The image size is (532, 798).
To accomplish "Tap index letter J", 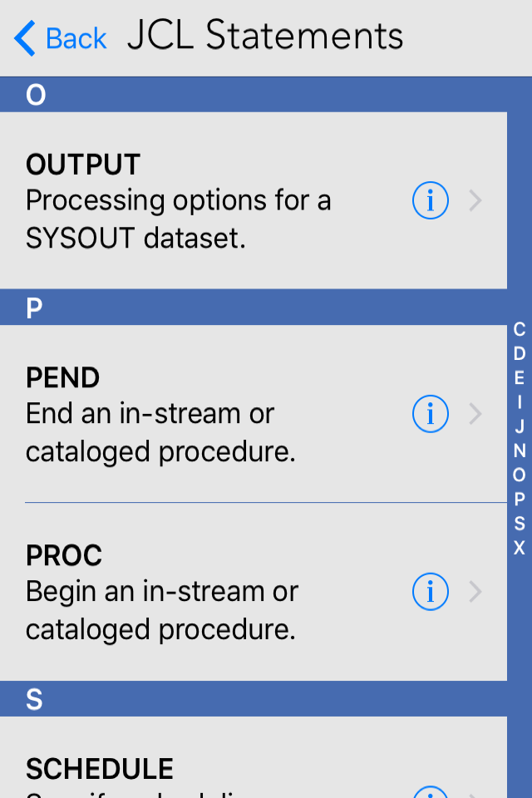I will click(520, 426).
